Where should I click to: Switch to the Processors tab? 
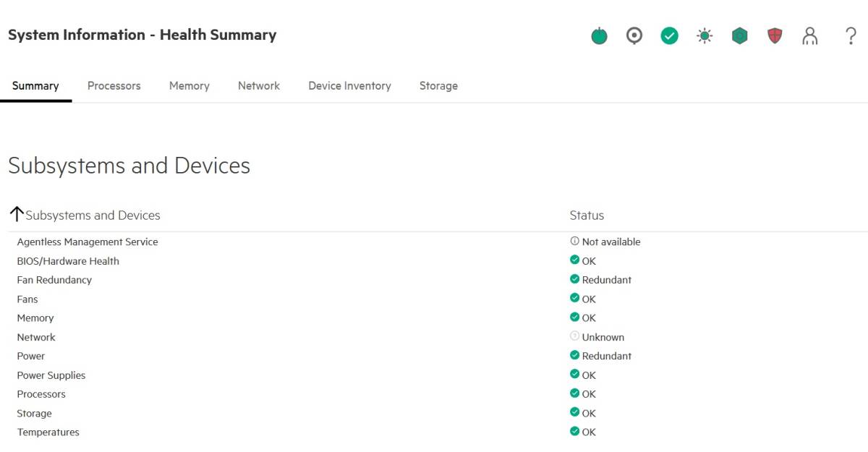click(x=114, y=86)
